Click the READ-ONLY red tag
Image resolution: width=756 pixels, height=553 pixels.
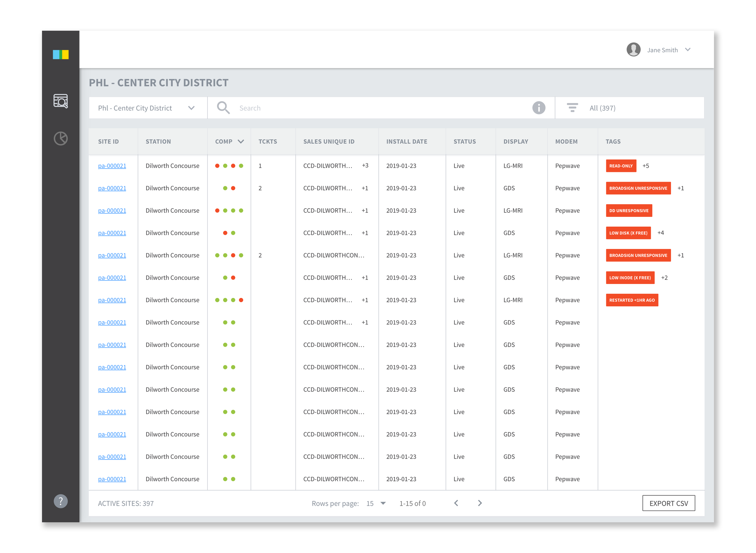[x=621, y=166]
